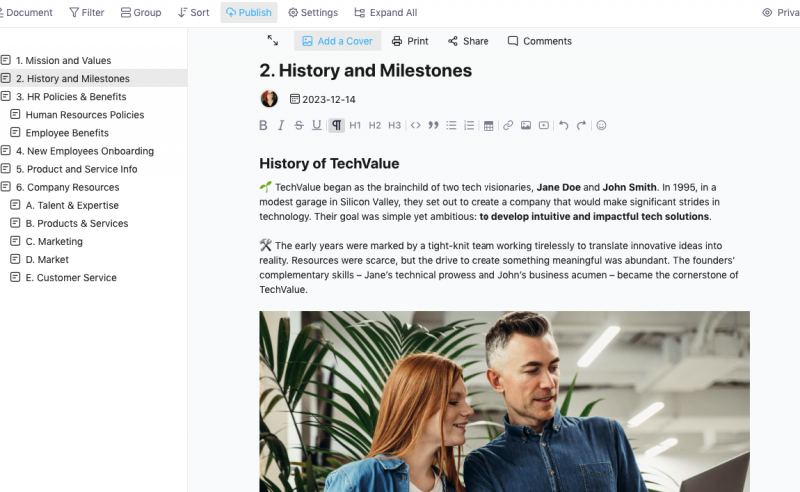Click the 2023-12-14 date field
The width and height of the screenshot is (800, 492).
tap(323, 99)
